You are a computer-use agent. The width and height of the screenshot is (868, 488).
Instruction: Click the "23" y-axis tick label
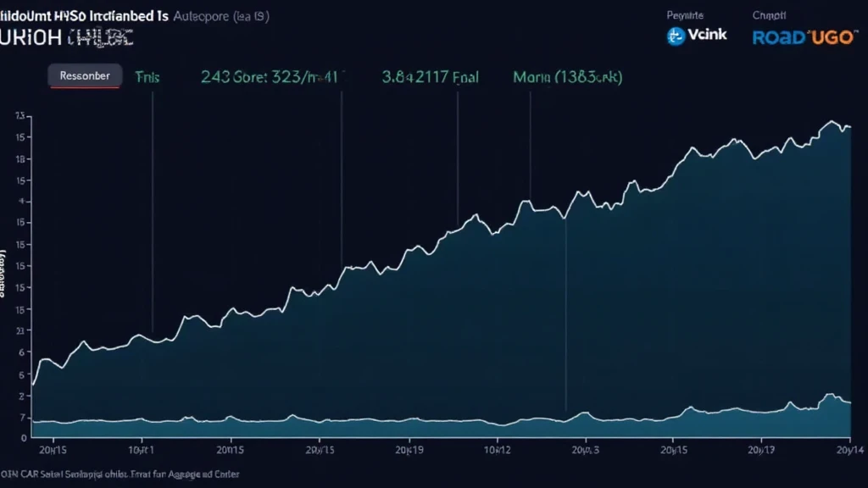20,331
